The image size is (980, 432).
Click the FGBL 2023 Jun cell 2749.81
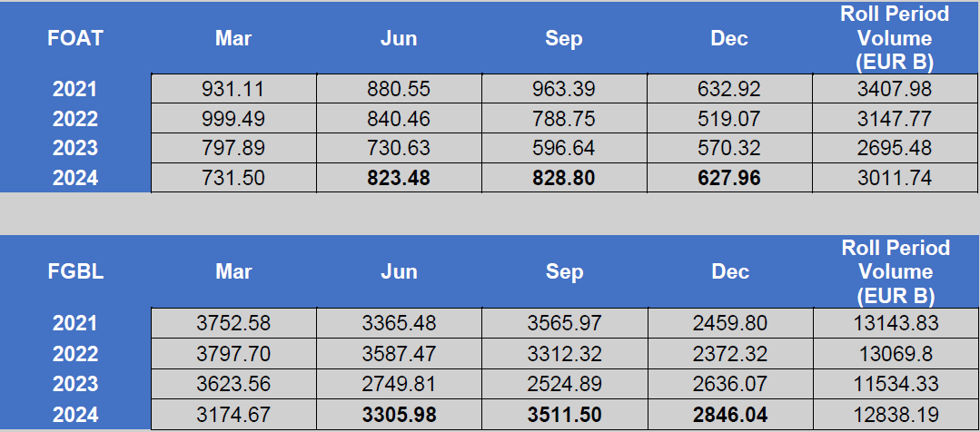click(x=399, y=384)
